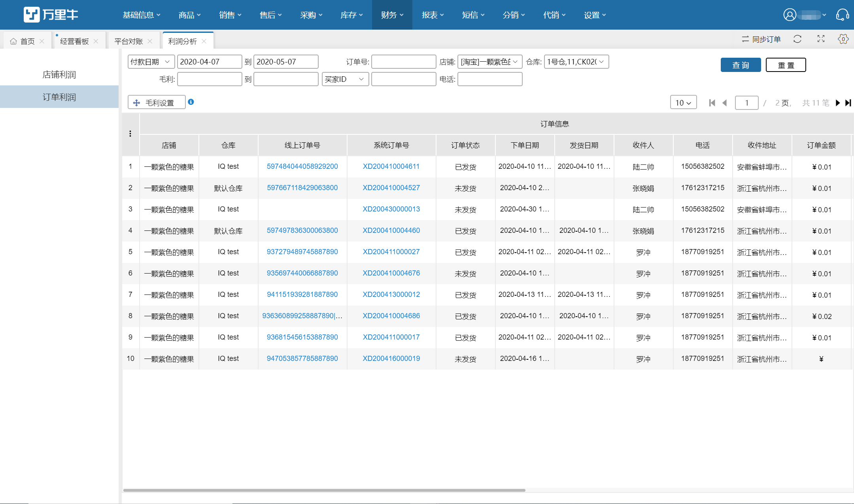
Task: Click the 订单金额 column header
Action: 821,145
